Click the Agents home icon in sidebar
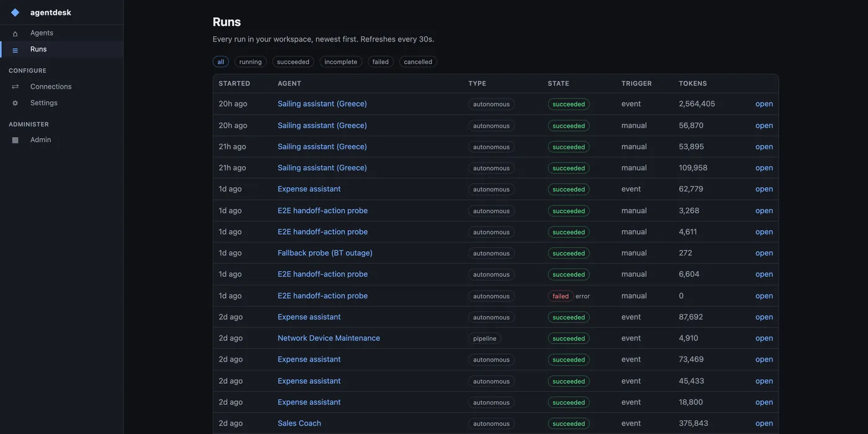Screen dimensions: 868x434 15,33
